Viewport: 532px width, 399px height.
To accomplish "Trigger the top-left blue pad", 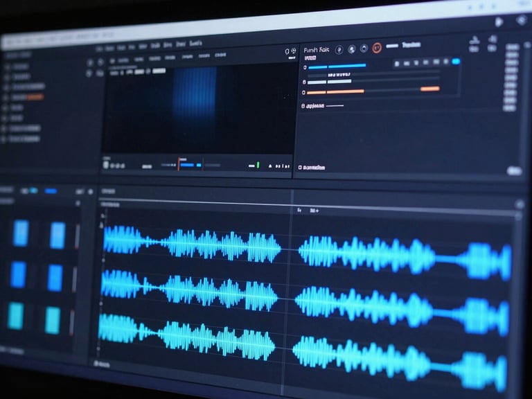I will pos(21,233).
